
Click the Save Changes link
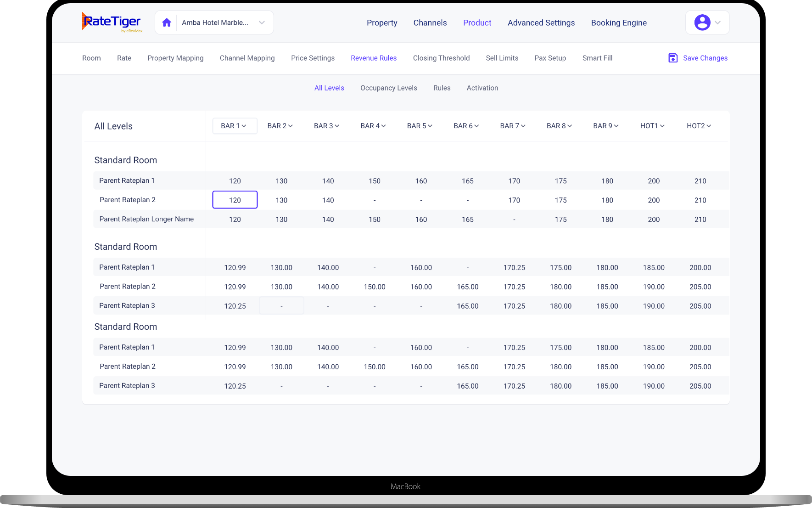pyautogui.click(x=705, y=58)
